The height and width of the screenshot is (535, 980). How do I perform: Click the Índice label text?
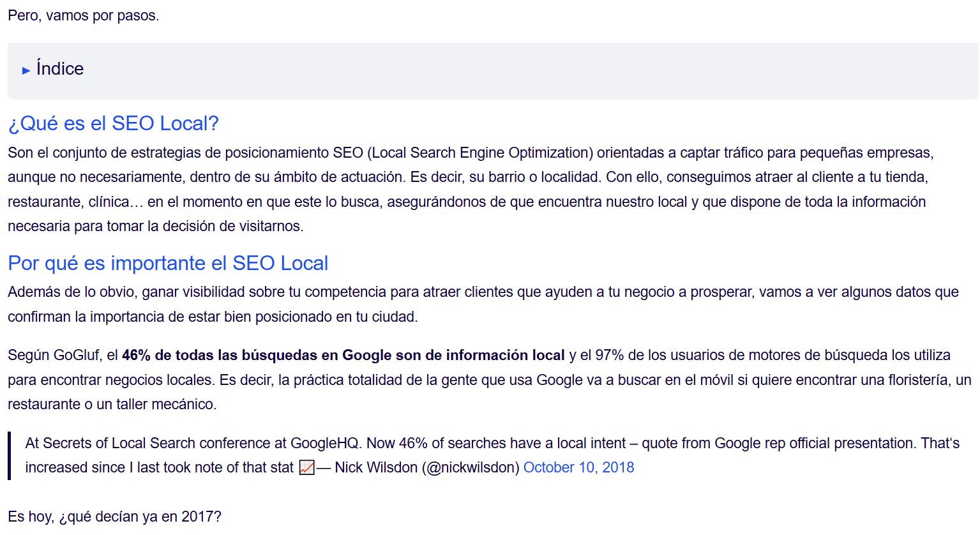coord(60,69)
